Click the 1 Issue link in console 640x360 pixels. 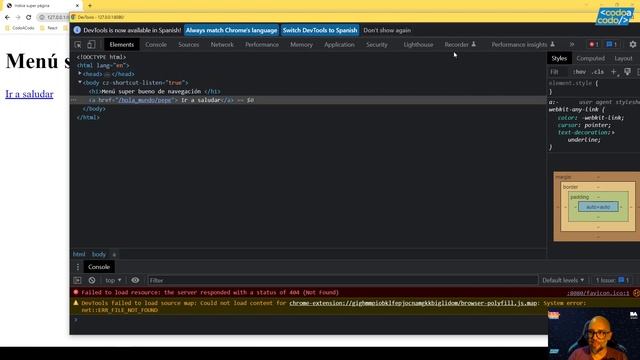tap(612, 280)
